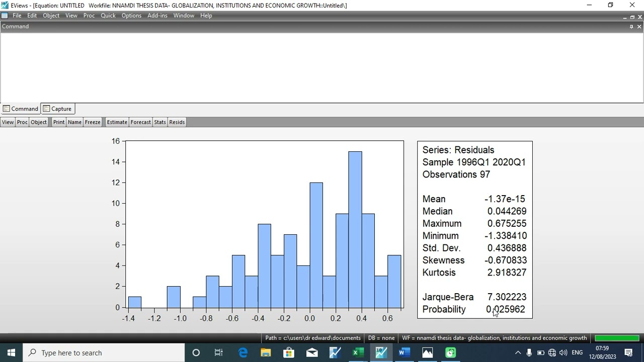Click the active EViews taskbar icon
Screen dimensions: 644x362
pyautogui.click(x=381, y=353)
